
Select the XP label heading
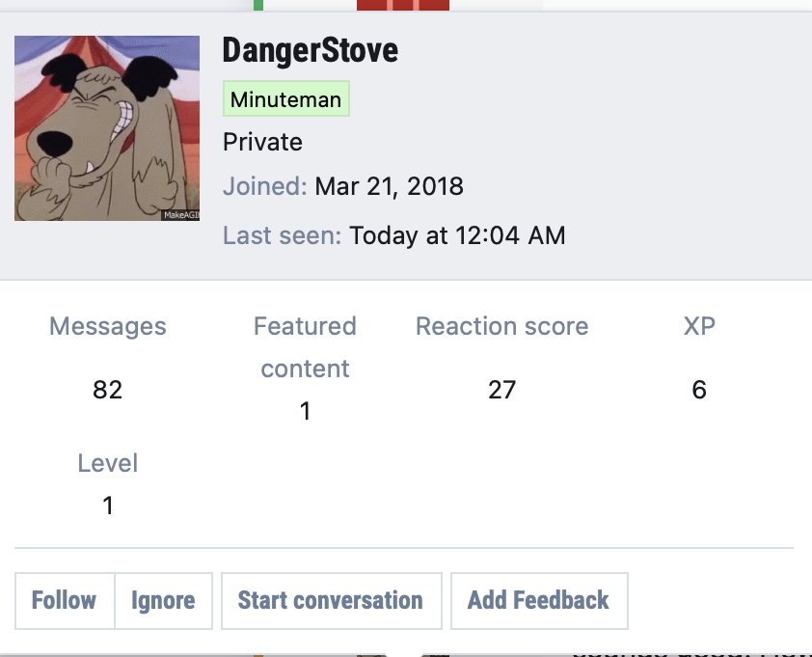699,326
